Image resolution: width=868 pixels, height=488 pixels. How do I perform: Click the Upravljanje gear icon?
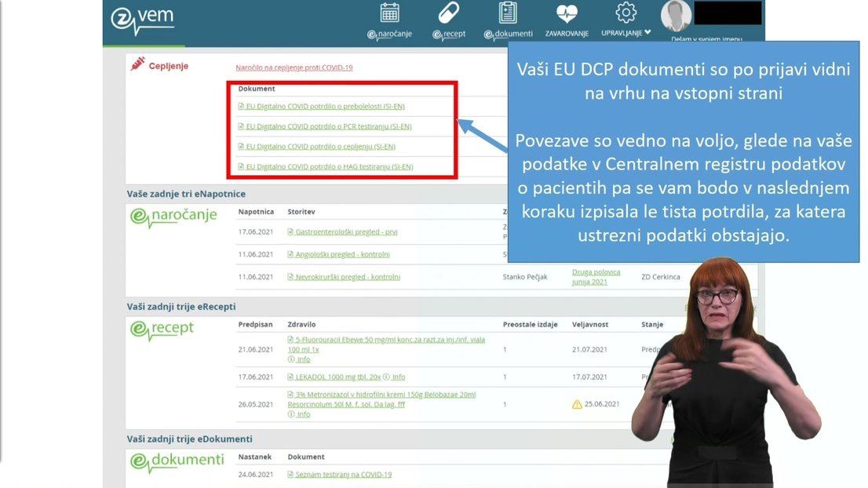click(x=625, y=13)
